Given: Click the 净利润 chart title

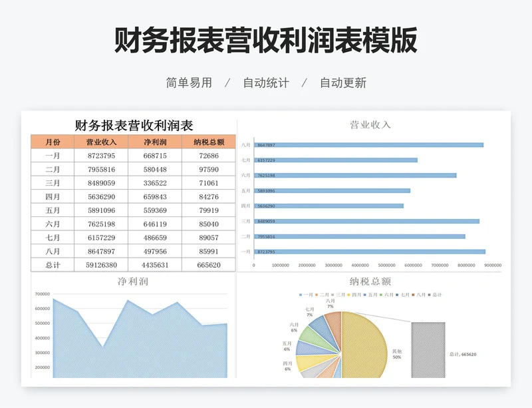Looking at the screenshot, I should pos(133,282).
